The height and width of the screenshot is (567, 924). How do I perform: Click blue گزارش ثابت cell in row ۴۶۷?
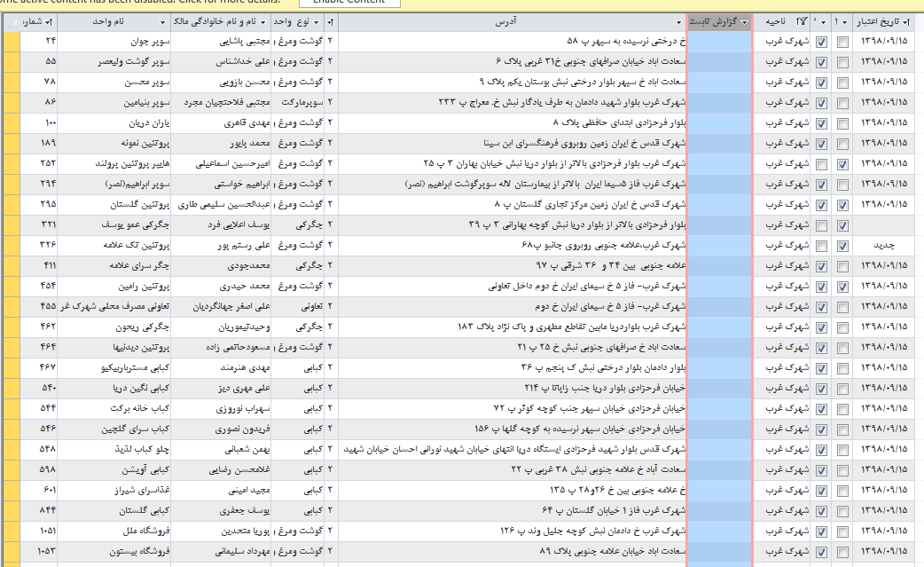(x=719, y=367)
